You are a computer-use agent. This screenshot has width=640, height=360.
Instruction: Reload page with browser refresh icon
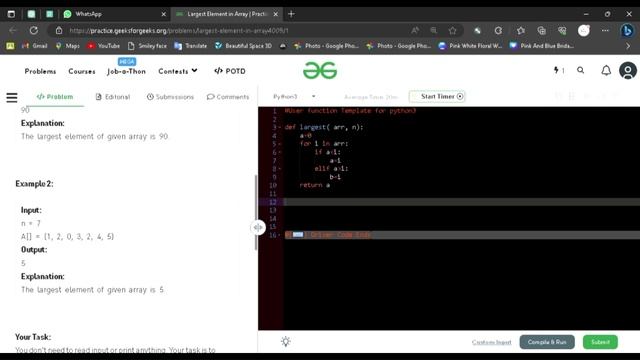point(34,30)
